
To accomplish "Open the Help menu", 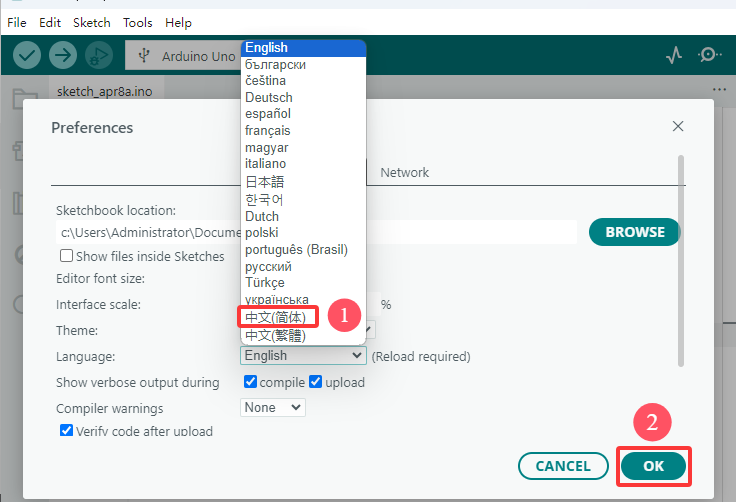I will point(178,23).
